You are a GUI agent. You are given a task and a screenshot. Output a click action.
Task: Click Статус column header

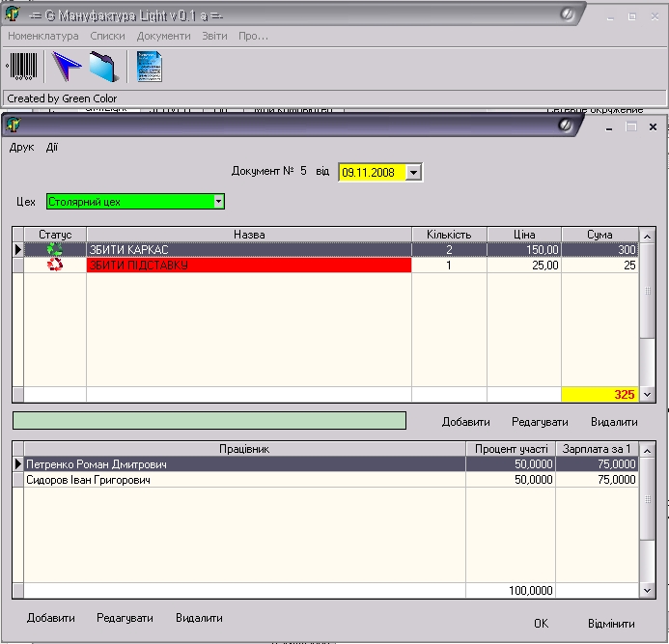coord(55,235)
